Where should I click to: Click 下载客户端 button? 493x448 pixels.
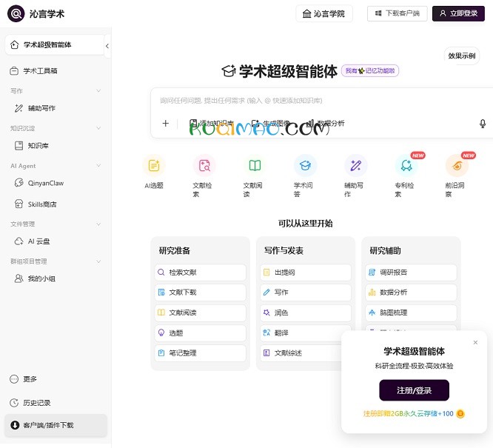[397, 13]
